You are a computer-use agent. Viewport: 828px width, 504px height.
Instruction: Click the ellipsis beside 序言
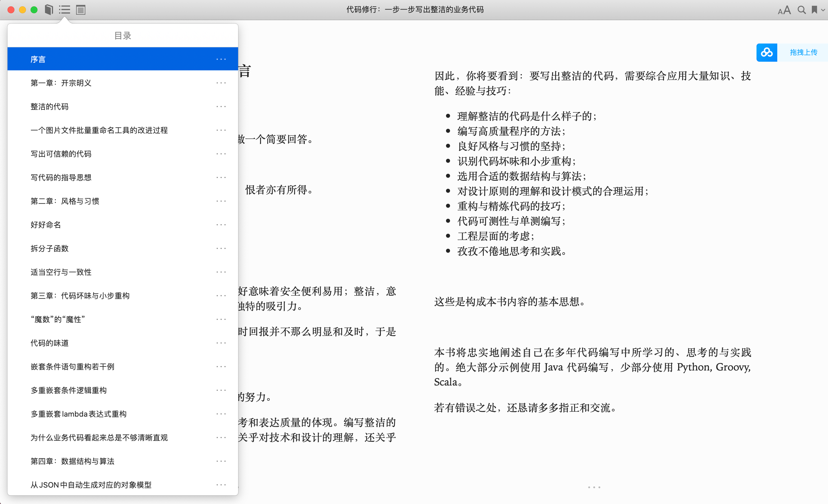coord(221,59)
